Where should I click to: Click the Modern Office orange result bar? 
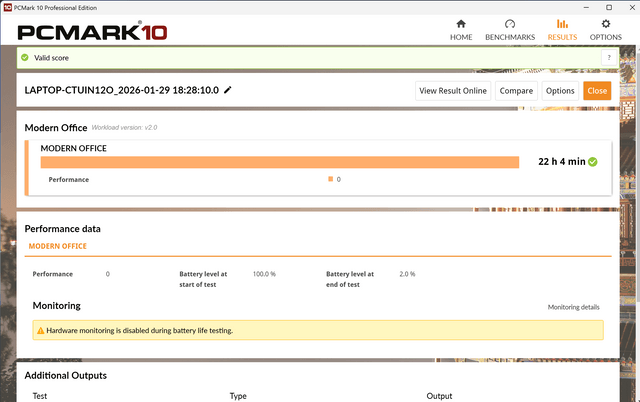(280, 162)
